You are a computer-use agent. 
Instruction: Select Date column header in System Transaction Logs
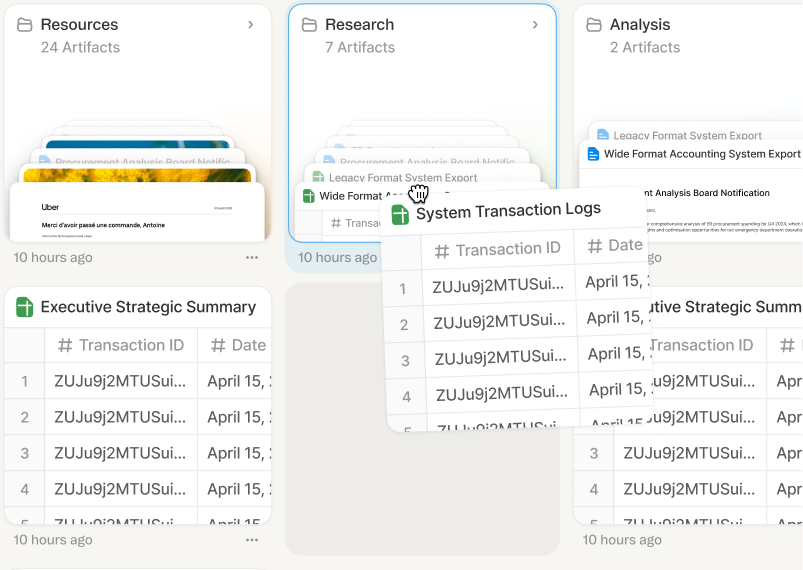tap(613, 246)
